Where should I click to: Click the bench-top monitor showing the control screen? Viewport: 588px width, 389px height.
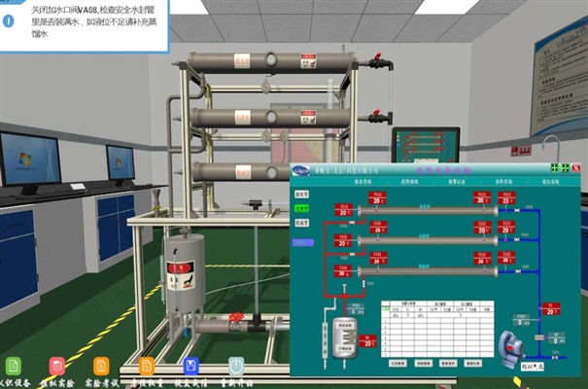coord(426,145)
